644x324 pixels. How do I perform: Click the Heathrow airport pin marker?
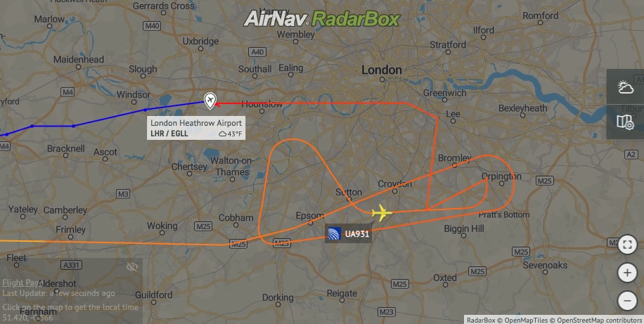pyautogui.click(x=210, y=101)
